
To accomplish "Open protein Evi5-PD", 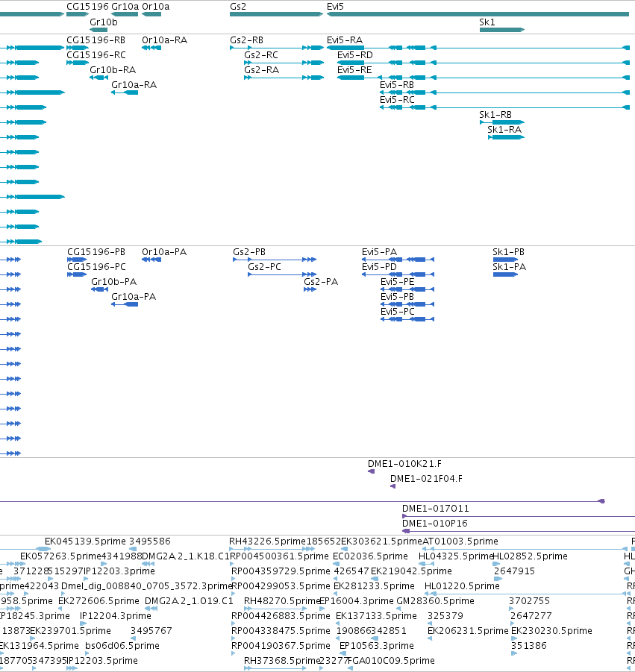I will pyautogui.click(x=380, y=267).
